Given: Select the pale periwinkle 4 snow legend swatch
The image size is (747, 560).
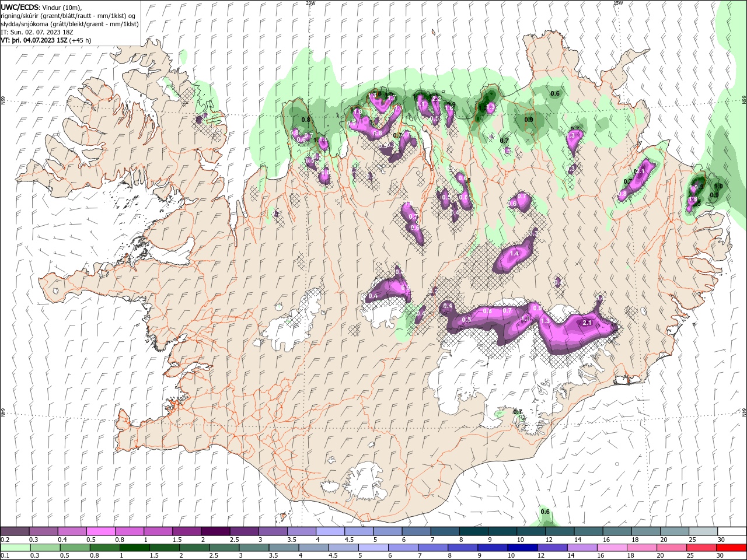Looking at the screenshot, I should click(330, 531).
